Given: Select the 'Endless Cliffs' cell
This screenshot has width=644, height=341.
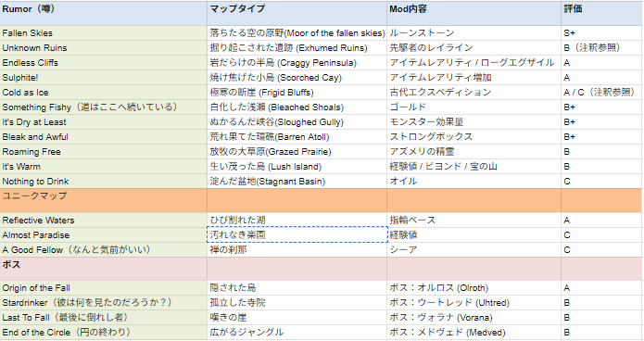Looking at the screenshot, I should click(x=104, y=62).
